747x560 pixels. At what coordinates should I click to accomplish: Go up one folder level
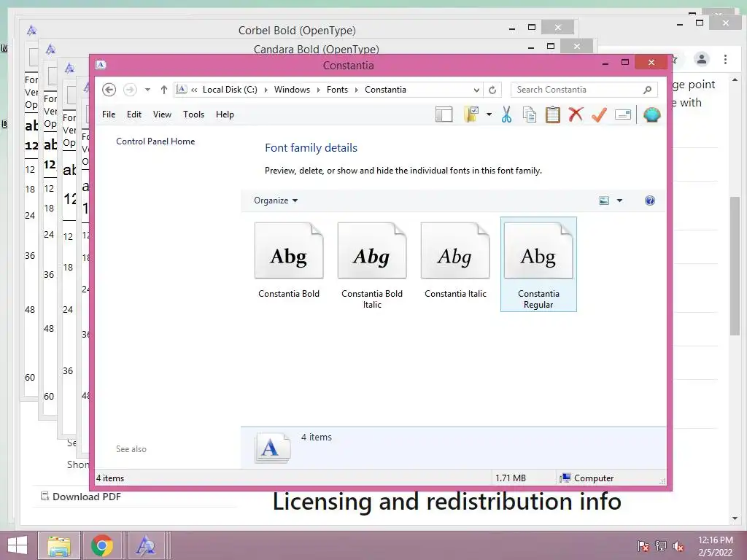[x=164, y=90]
